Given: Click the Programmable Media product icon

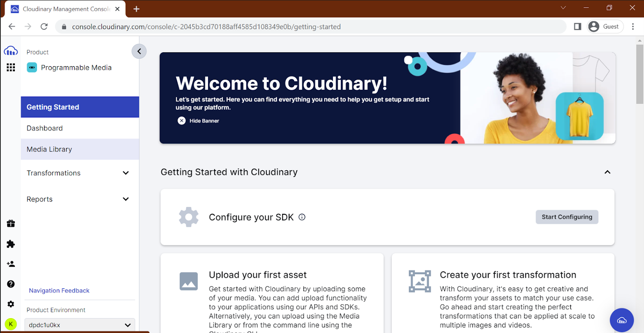Looking at the screenshot, I should (x=32, y=68).
